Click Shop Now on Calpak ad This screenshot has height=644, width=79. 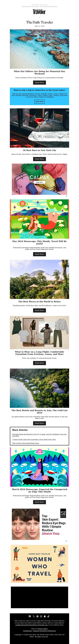click(39, 182)
